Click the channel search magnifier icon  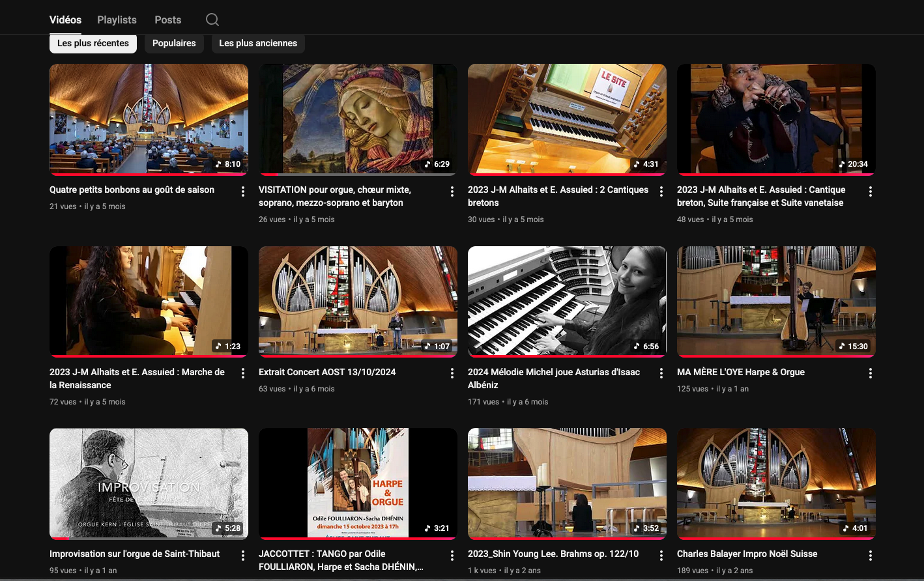[212, 20]
